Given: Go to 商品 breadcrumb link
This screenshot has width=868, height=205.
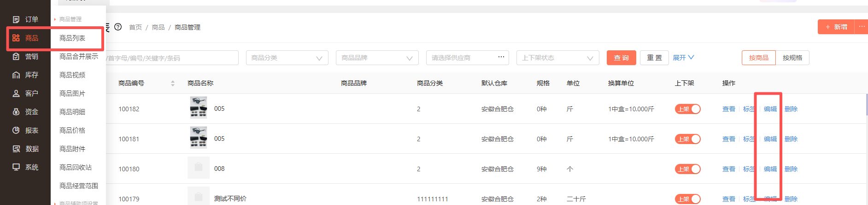Looking at the screenshot, I should pyautogui.click(x=158, y=27).
